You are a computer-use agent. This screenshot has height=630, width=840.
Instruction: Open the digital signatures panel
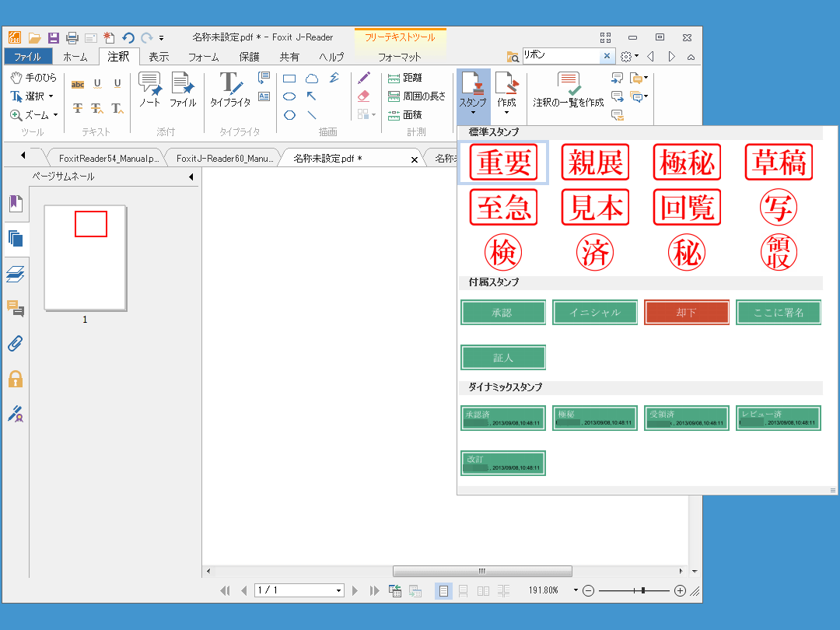coord(16,414)
